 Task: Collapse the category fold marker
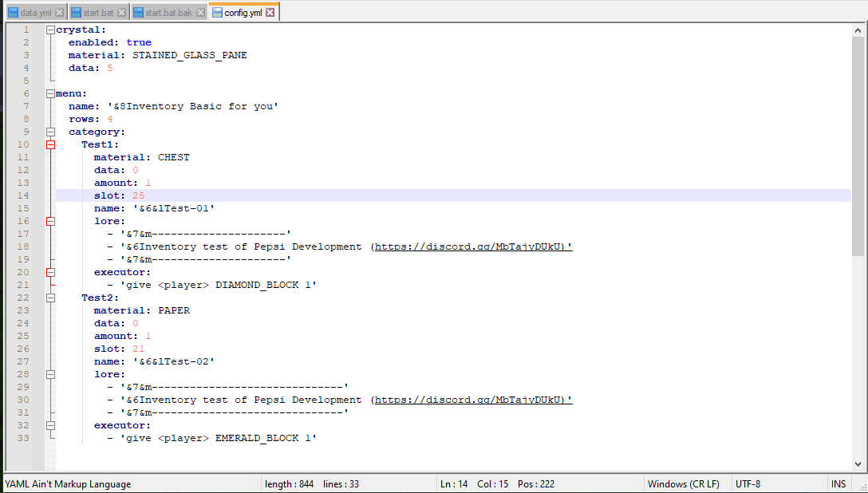click(x=50, y=132)
